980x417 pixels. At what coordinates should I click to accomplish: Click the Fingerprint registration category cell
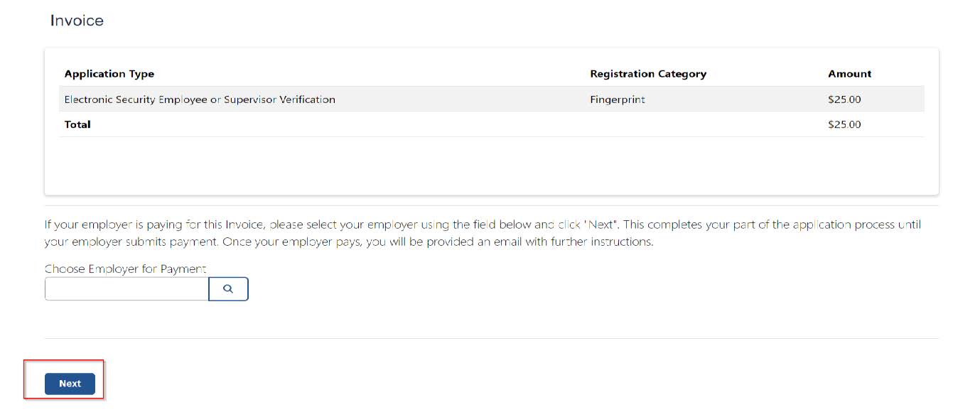tap(618, 99)
